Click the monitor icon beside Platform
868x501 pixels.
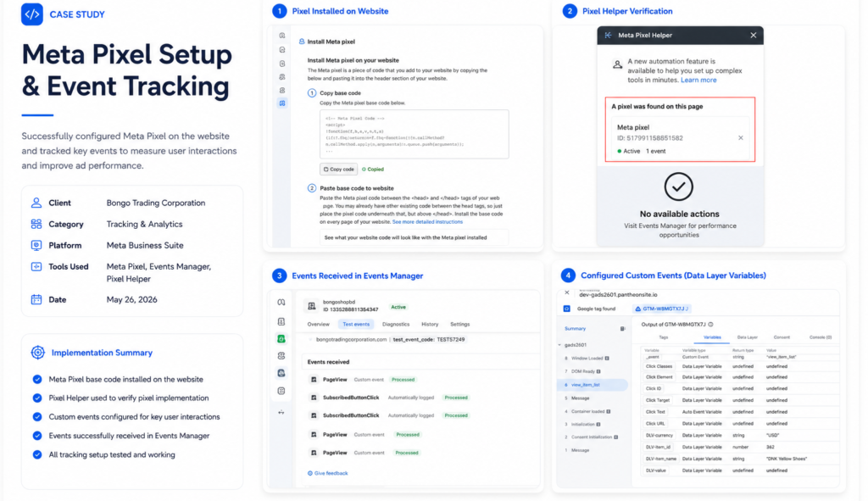(x=36, y=245)
